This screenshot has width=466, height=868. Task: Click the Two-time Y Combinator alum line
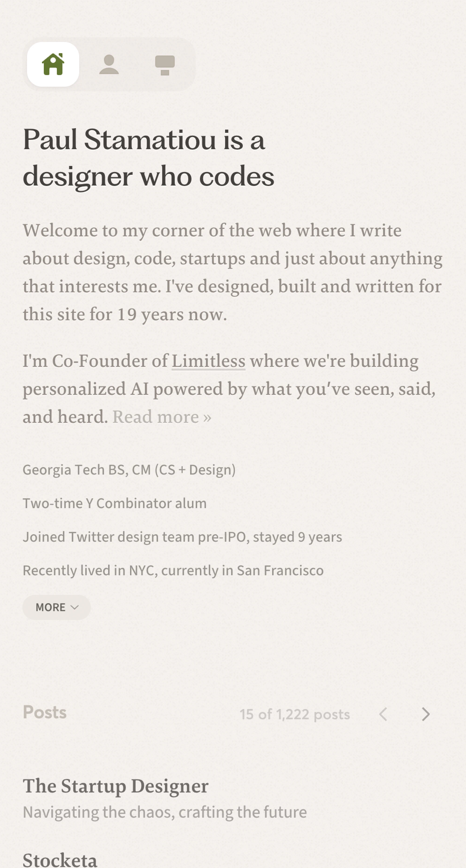tap(115, 503)
